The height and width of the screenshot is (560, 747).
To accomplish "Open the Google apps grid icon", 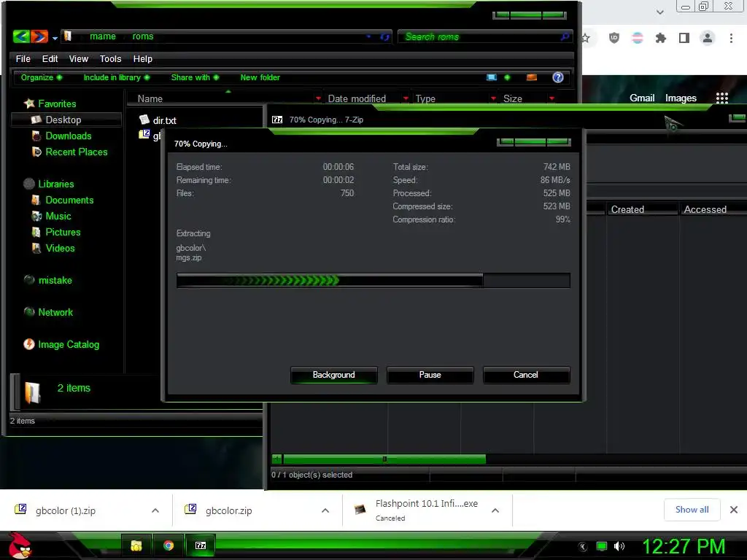I will [721, 98].
